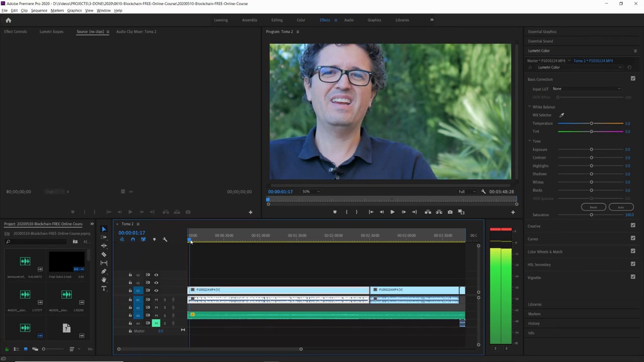Hide track V2 output eye
The width and height of the screenshot is (644, 362).
click(156, 283)
